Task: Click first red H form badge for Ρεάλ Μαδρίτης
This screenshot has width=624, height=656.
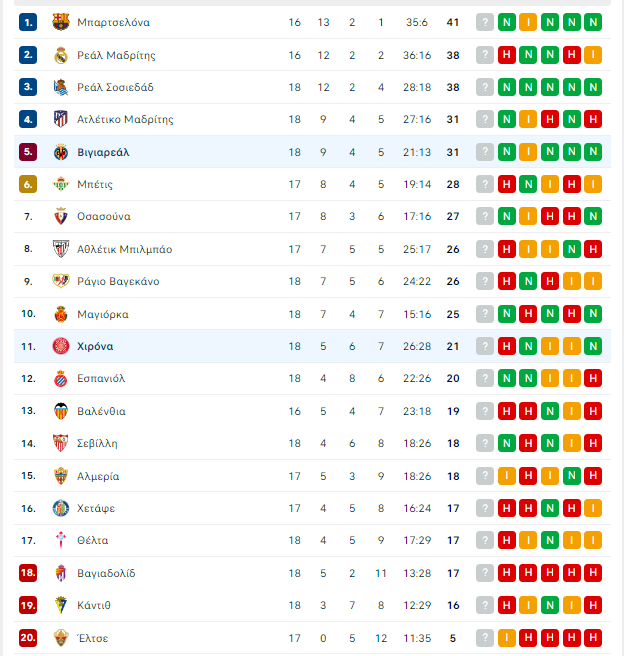Action: (x=506, y=55)
